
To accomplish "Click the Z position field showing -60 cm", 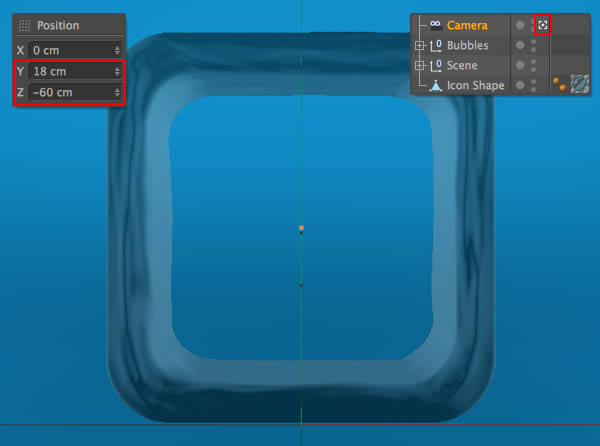I will point(75,93).
